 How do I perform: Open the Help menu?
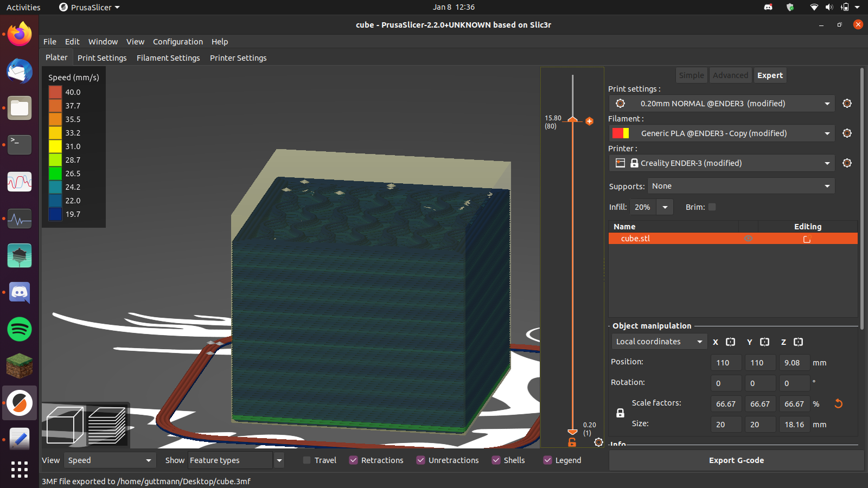click(220, 42)
